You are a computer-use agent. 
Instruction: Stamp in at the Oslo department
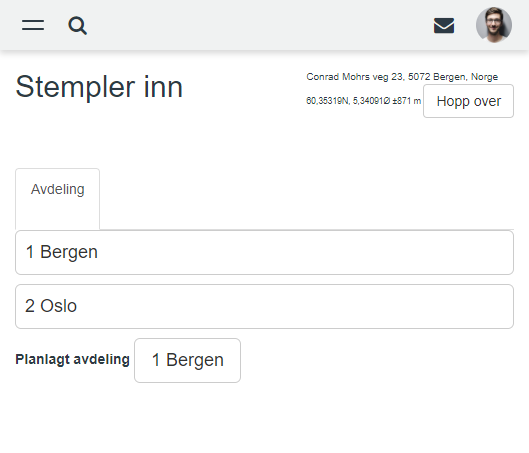[264, 306]
